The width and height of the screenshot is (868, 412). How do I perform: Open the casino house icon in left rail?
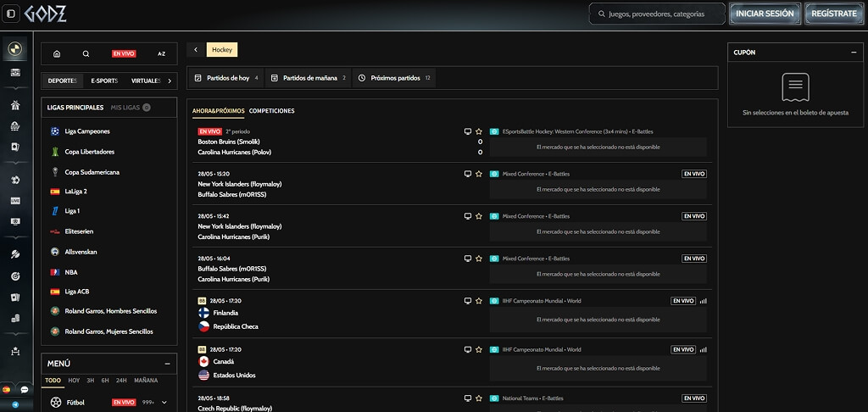click(x=15, y=106)
